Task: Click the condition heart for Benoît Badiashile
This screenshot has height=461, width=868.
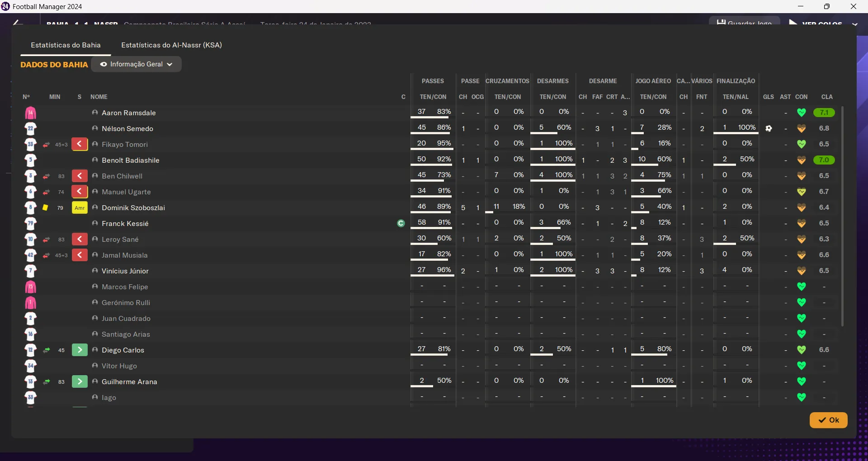Action: point(802,160)
